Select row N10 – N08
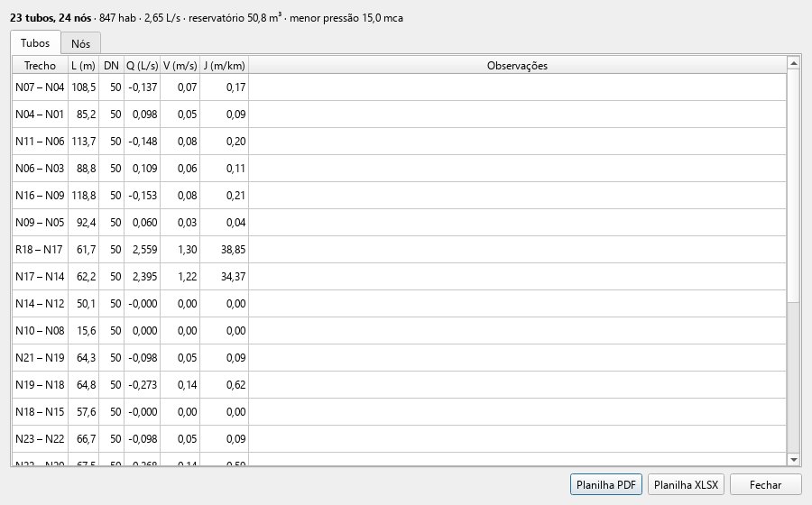This screenshot has width=812, height=505. [x=400, y=330]
